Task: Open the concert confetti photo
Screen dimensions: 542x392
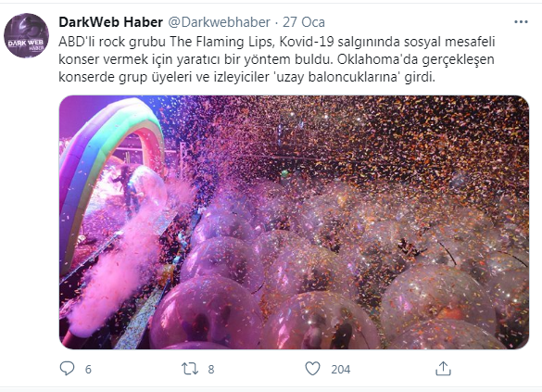Action: [294, 222]
